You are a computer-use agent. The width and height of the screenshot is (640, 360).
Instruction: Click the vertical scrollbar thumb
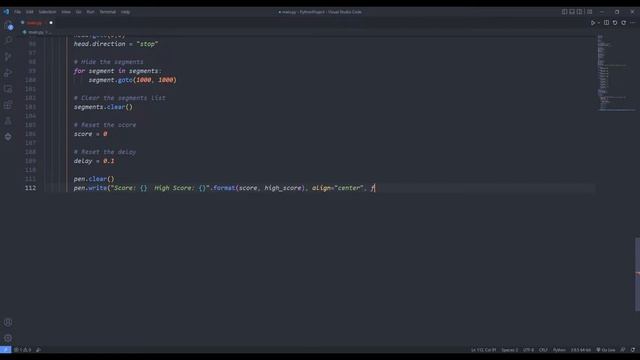[637, 274]
